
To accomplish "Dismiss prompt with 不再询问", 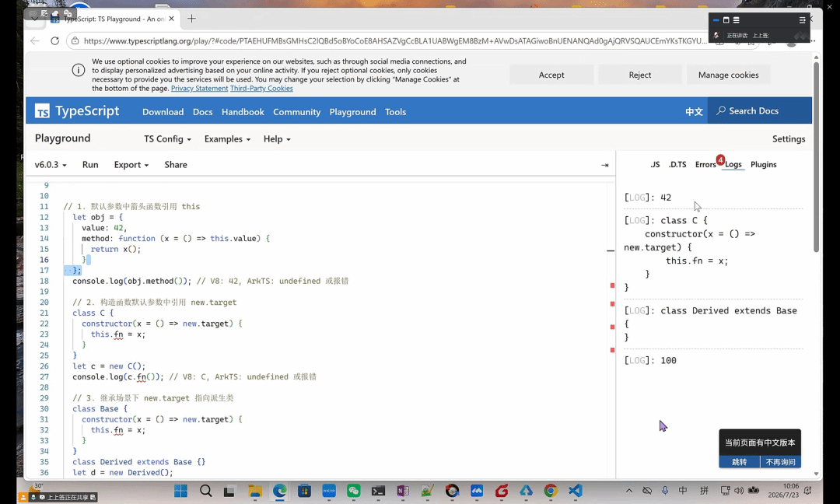I will (781, 462).
